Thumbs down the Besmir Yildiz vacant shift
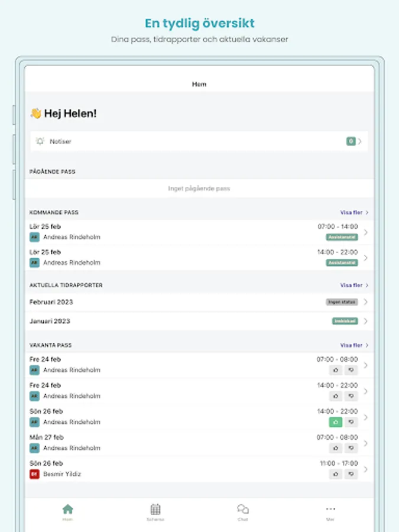This screenshot has width=399, height=532. (351, 474)
